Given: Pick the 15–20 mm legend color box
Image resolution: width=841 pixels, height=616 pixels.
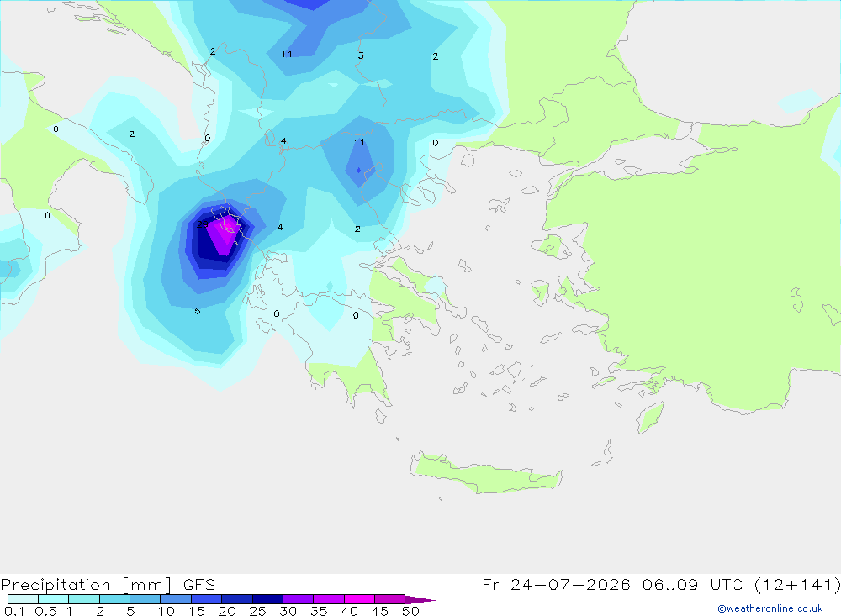Looking at the screenshot, I should pyautogui.click(x=206, y=599).
